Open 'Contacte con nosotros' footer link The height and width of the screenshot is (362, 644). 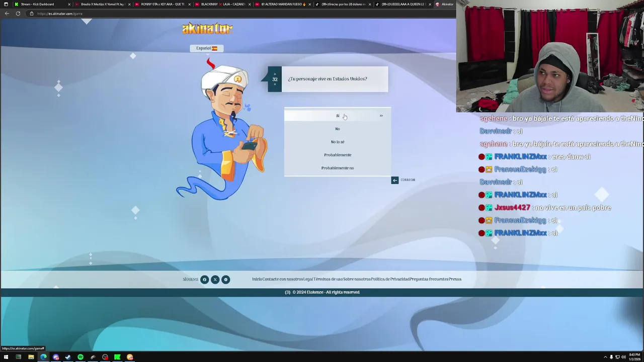[x=282, y=279]
